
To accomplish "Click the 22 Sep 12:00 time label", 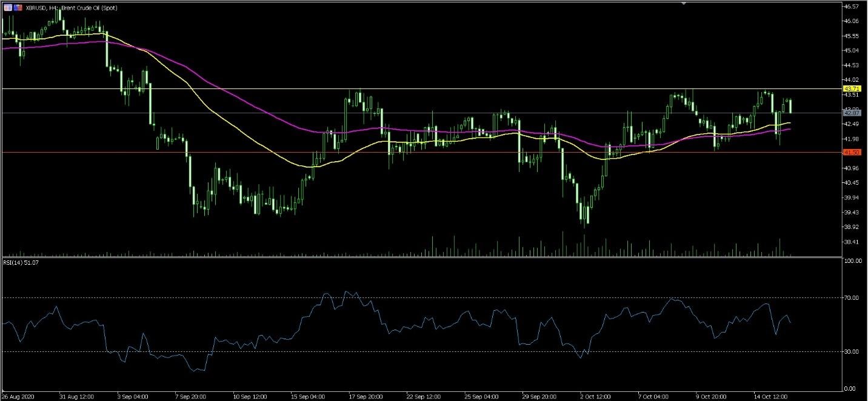I will click(x=422, y=396).
